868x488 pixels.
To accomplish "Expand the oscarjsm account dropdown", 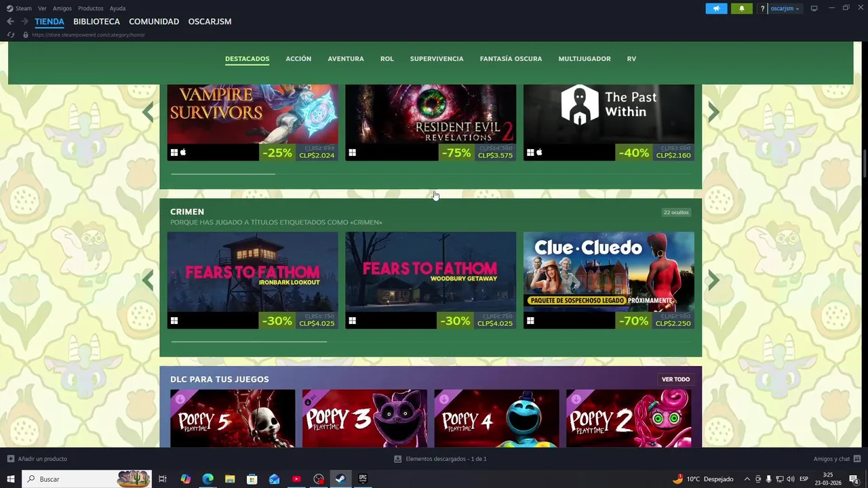I will pos(785,8).
